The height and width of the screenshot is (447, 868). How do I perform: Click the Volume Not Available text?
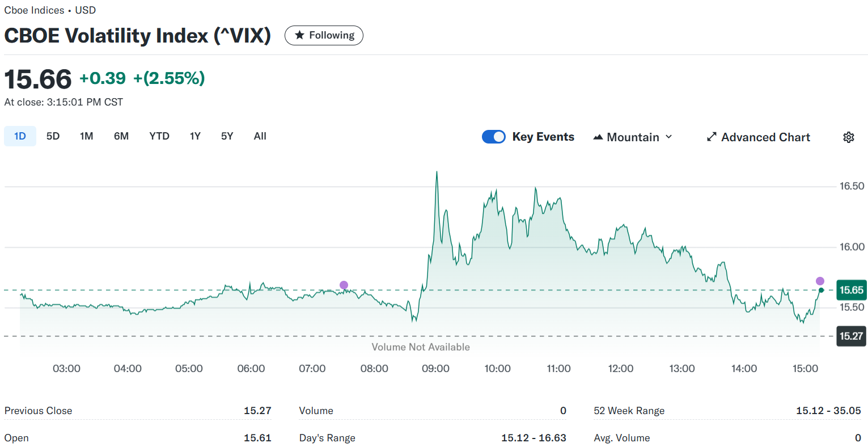coord(421,347)
